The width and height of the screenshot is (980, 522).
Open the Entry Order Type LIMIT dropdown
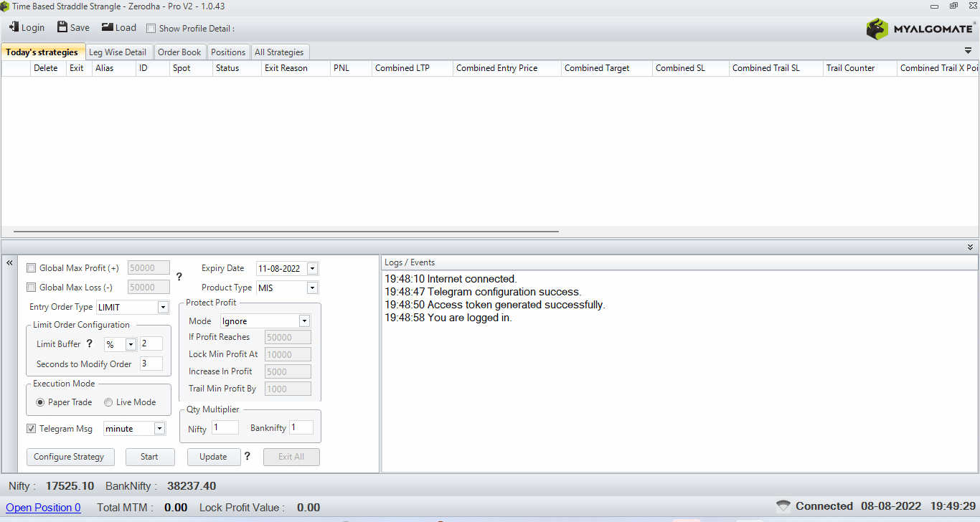[x=162, y=307]
